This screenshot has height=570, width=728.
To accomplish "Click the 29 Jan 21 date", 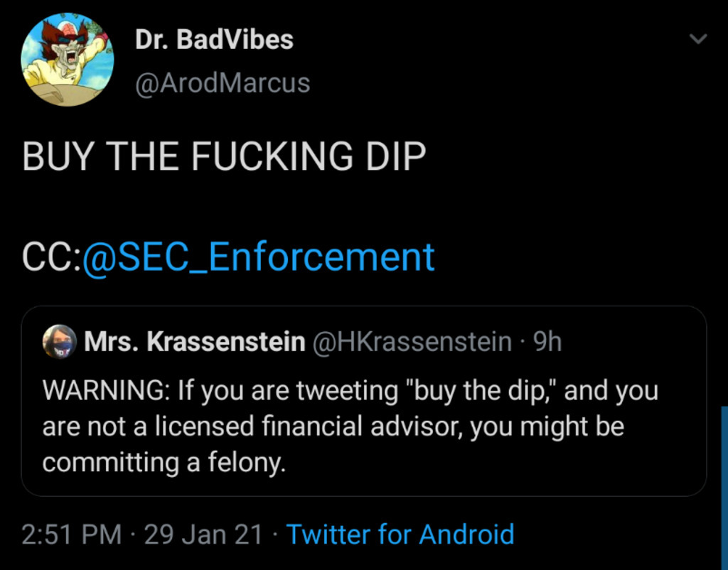I will tap(203, 534).
